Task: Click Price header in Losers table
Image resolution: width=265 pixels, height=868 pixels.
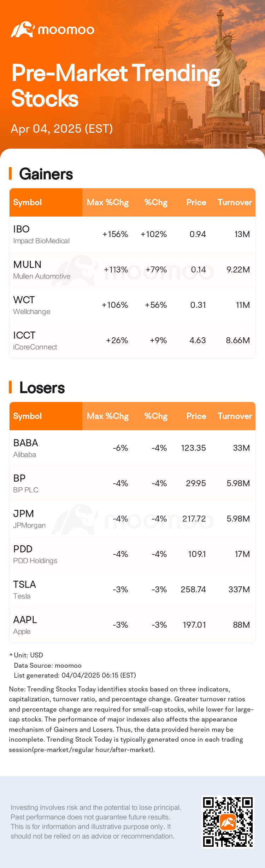Action: [196, 416]
